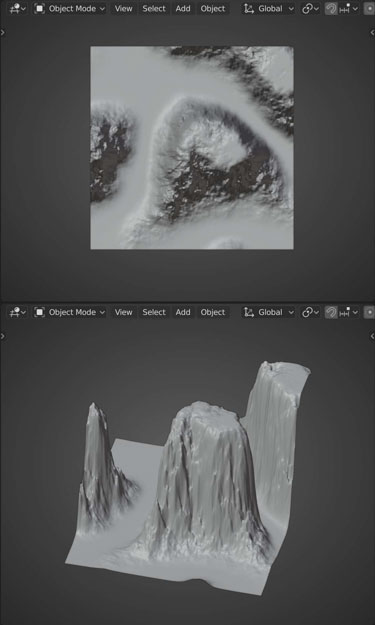This screenshot has height=625, width=375.
Task: Expand toolbar arrow in perspective terrain viewport
Action: click(x=3, y=336)
